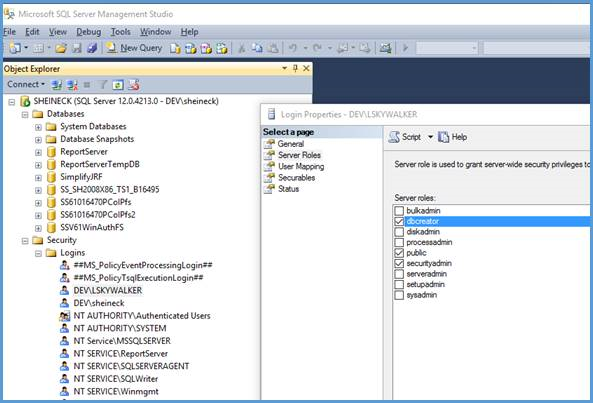Viewport: 593px width, 403px height.
Task: Collapse the Databases folder
Action: 25,114
